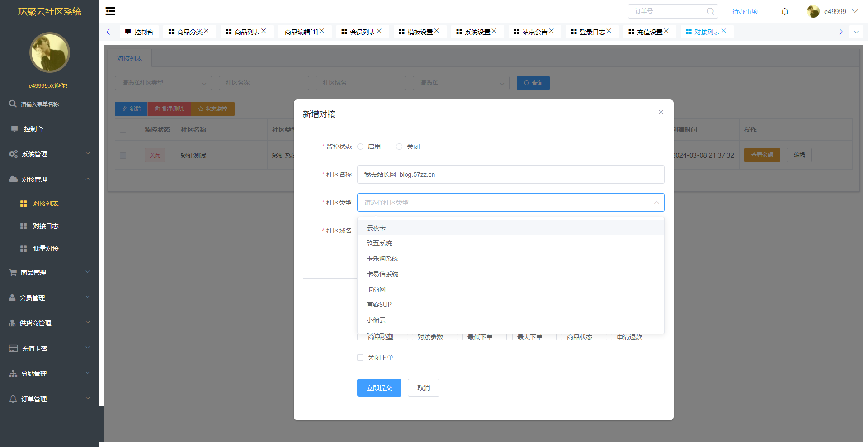The height and width of the screenshot is (447, 868).
Task: Check the 最低下单 checkbox
Action: pos(460,337)
